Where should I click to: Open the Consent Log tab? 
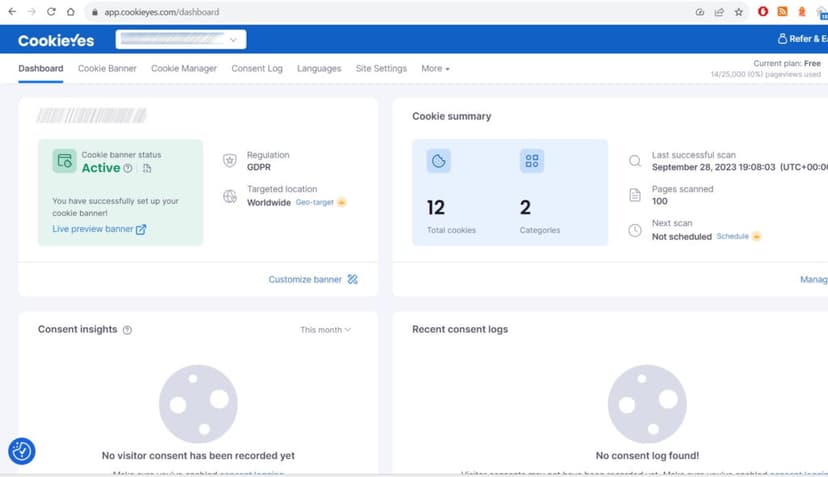(257, 69)
